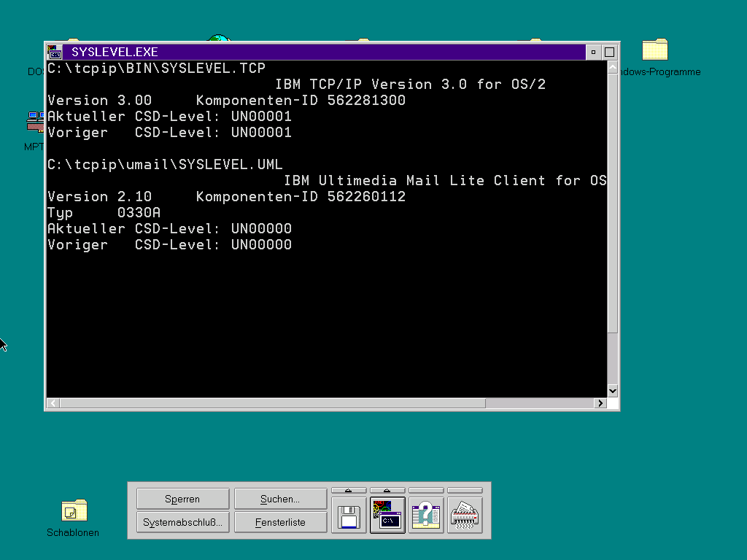Image resolution: width=747 pixels, height=560 pixels.
Task: Click text IBM TCP/IP Version 3.0 for OS/2
Action: coord(410,85)
